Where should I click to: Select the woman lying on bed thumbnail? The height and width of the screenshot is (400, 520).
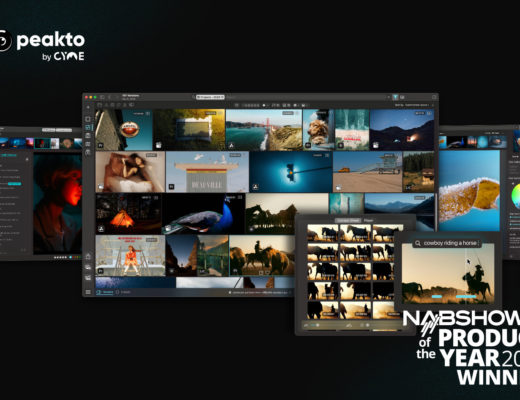click(x=130, y=172)
